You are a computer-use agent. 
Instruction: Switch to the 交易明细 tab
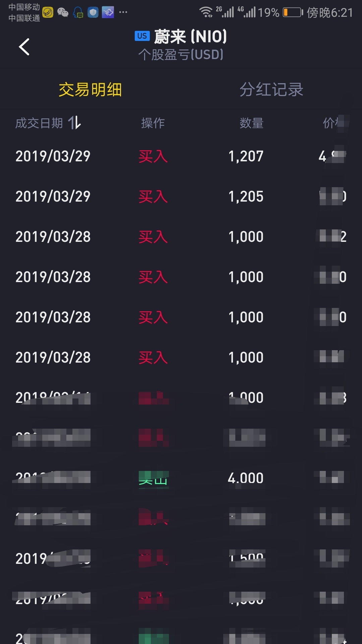90,90
